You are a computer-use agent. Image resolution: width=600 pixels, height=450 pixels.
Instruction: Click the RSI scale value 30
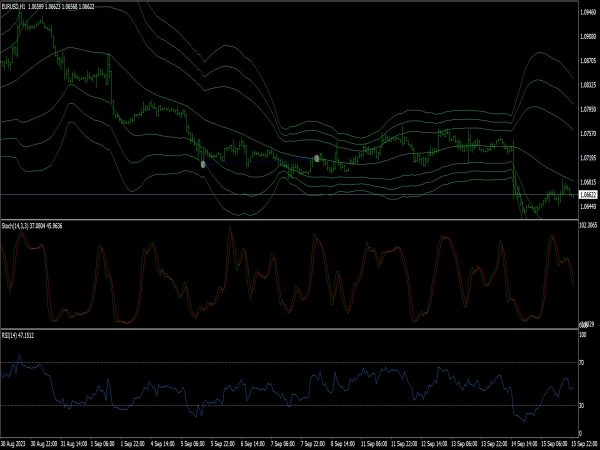[x=582, y=405]
